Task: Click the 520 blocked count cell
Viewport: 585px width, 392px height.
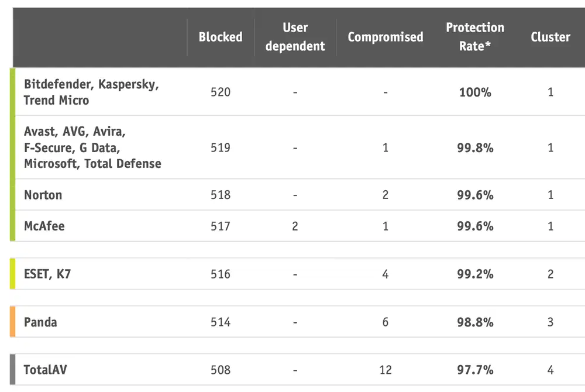Action: (x=220, y=92)
